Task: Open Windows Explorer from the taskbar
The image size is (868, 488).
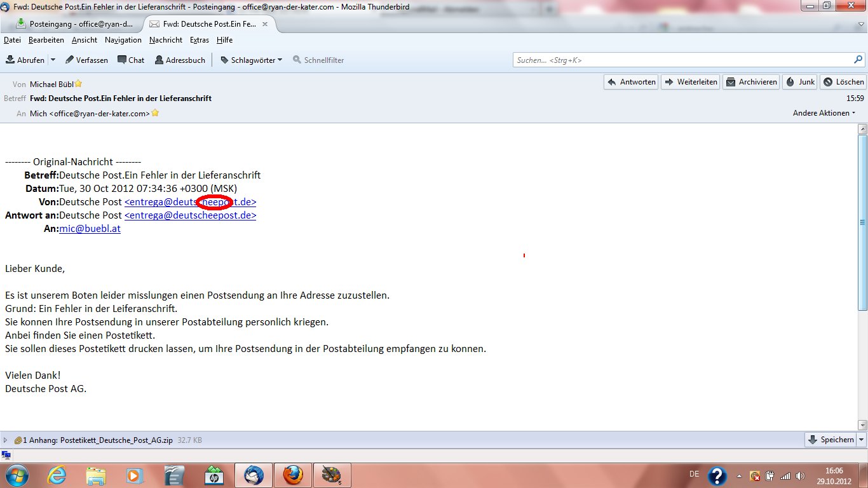Action: (96, 475)
